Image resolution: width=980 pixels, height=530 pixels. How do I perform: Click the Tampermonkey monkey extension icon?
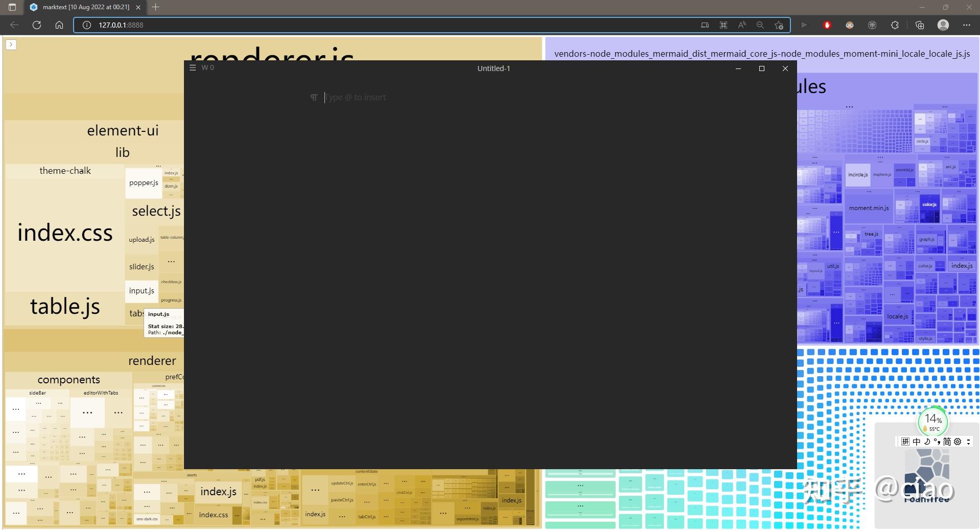point(850,25)
